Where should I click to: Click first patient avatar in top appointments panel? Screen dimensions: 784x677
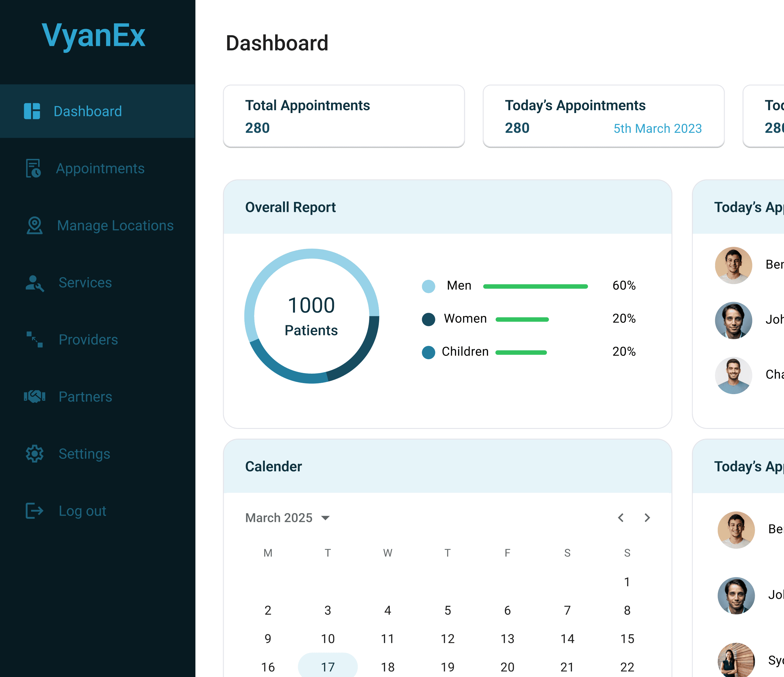(733, 266)
